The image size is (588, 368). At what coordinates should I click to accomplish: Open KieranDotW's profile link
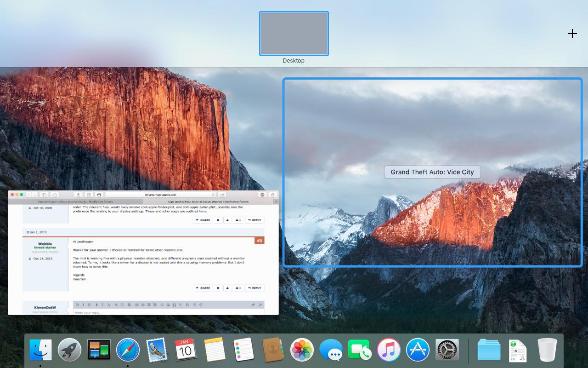click(45, 307)
